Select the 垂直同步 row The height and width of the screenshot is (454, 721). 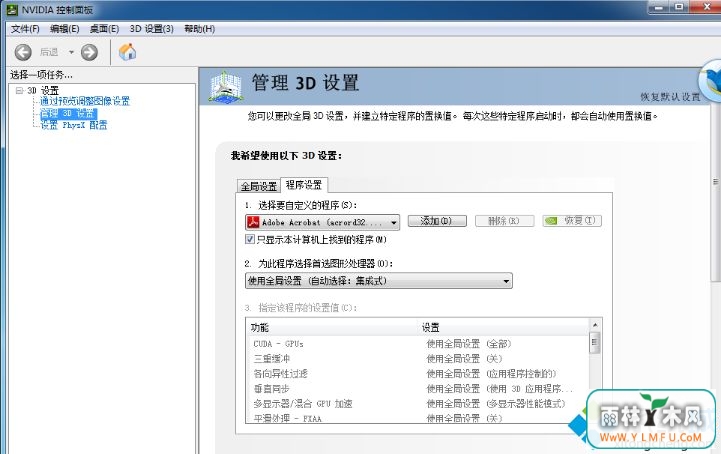418,389
